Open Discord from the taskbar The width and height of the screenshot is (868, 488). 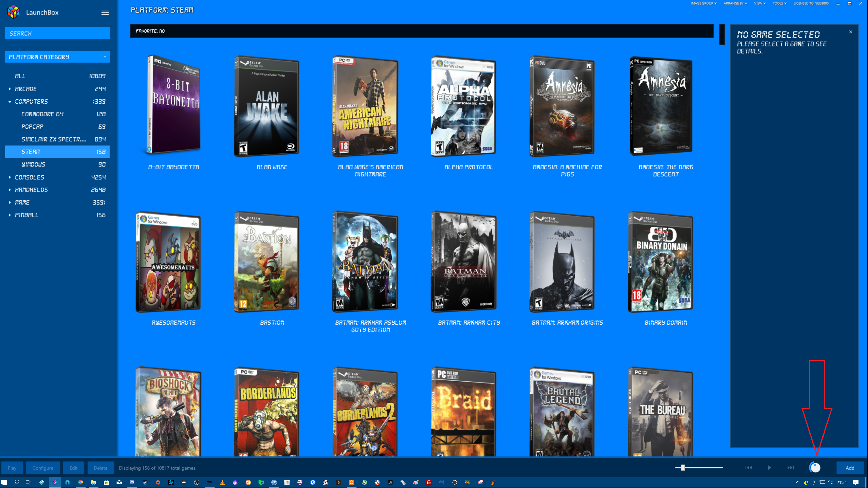(132, 482)
